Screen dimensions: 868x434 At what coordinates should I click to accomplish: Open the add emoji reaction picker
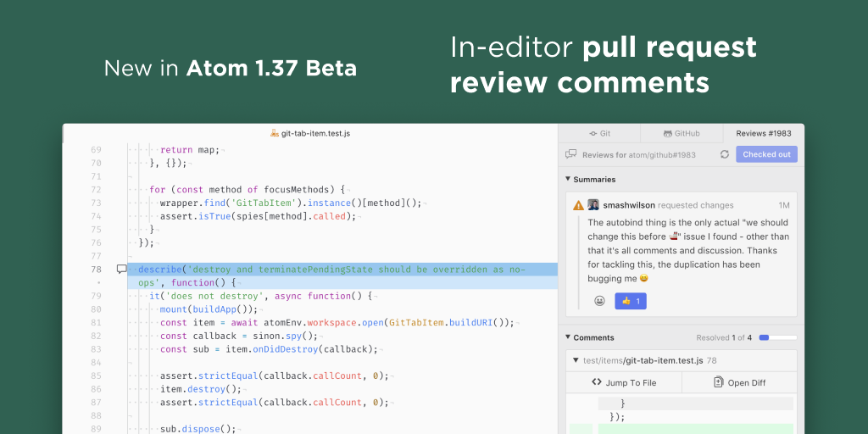(599, 301)
